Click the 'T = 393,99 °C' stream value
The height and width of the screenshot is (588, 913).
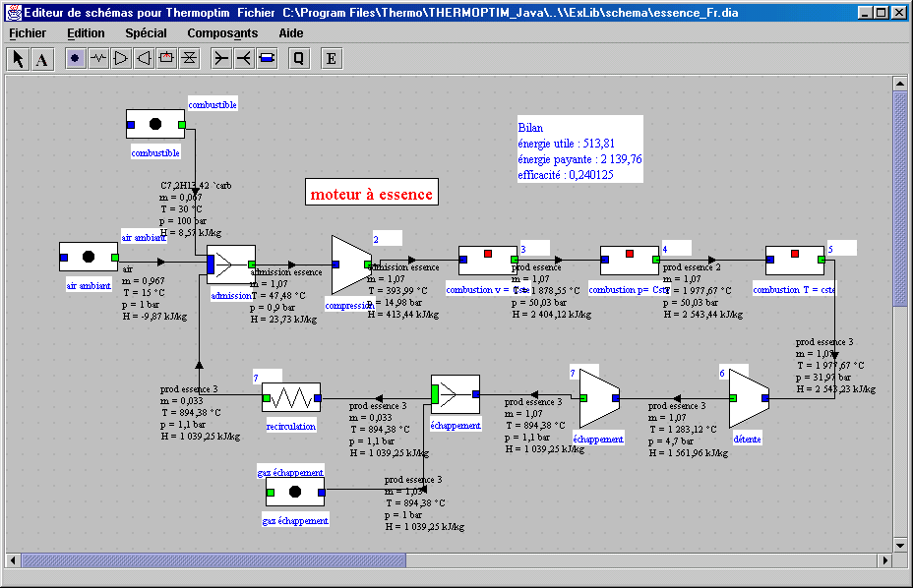[397, 290]
